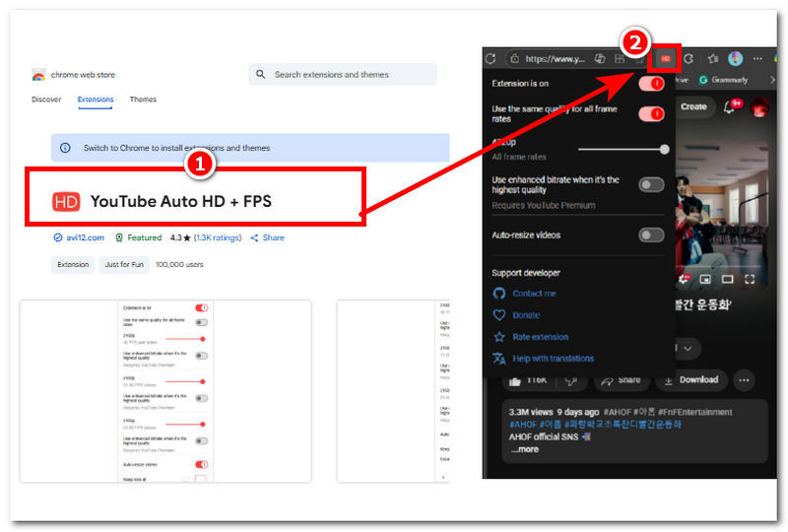
Task: Click the Contact me link
Action: click(534, 294)
